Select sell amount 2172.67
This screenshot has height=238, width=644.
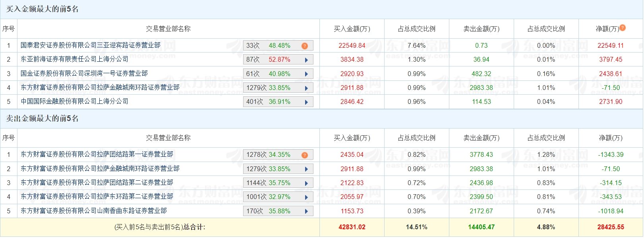point(482,211)
